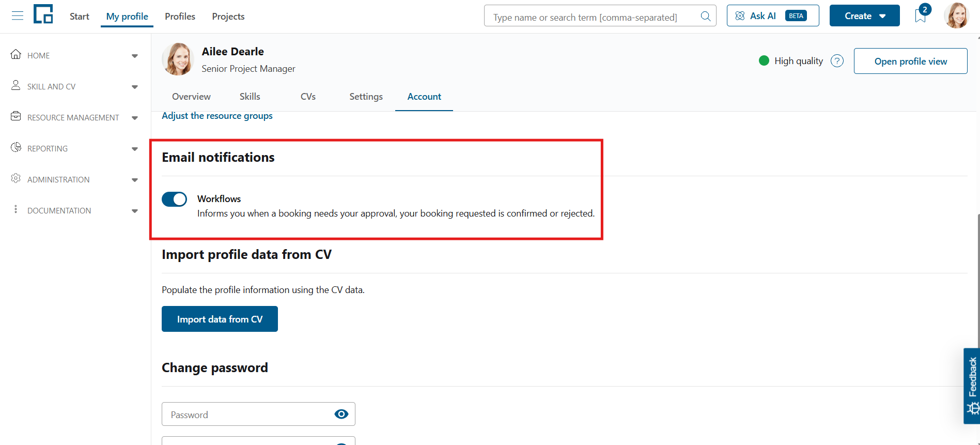Expand the HOME sidebar section arrow
The image size is (980, 445).
coord(135,56)
